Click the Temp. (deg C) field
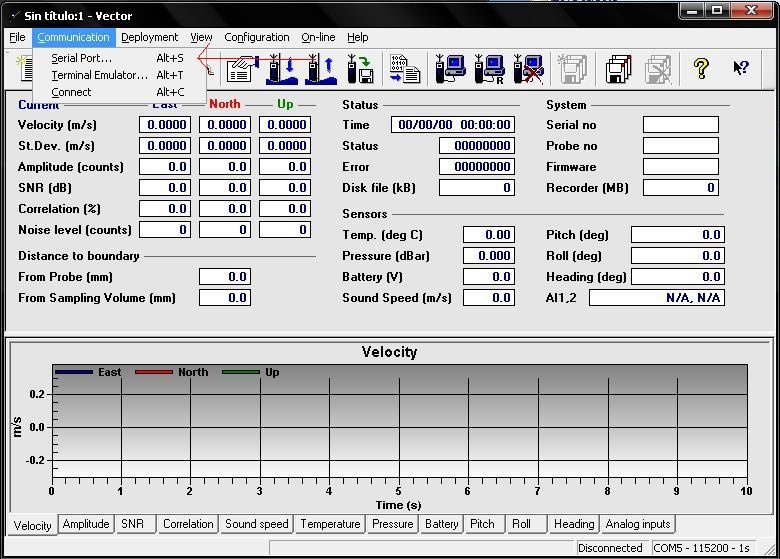The width and height of the screenshot is (780, 559). 489,234
